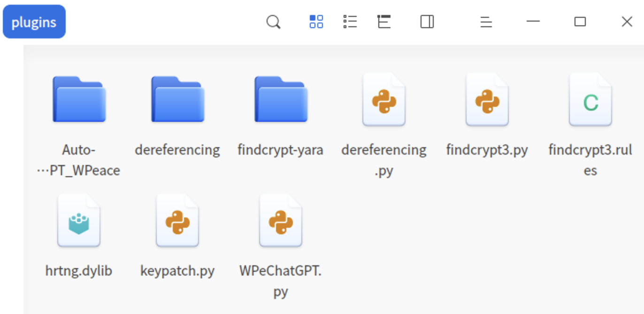Viewport: 644px width, 314px height.
Task: Open the hamburger main menu
Action: coord(486,22)
